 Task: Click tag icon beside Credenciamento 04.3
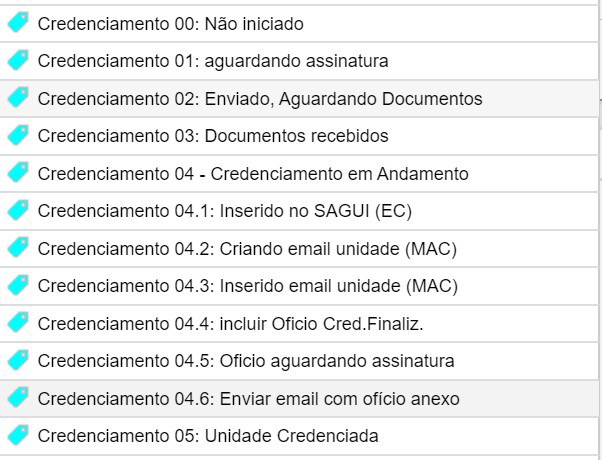18,285
